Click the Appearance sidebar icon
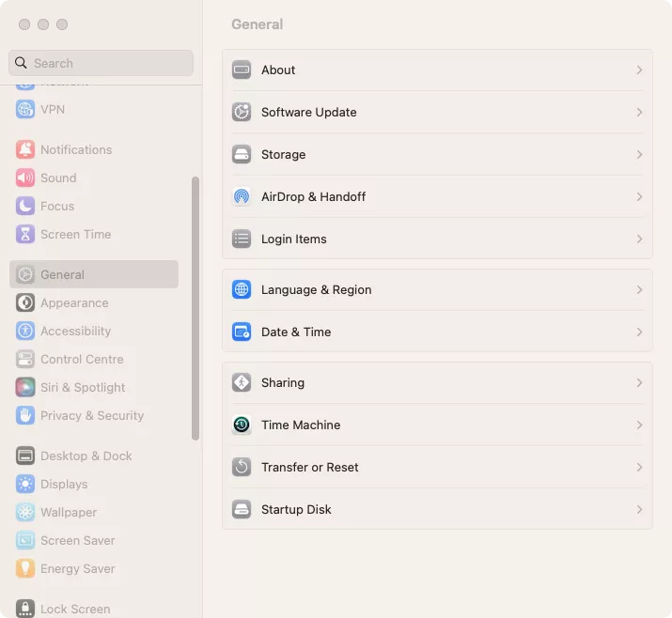672x618 pixels. pos(25,302)
